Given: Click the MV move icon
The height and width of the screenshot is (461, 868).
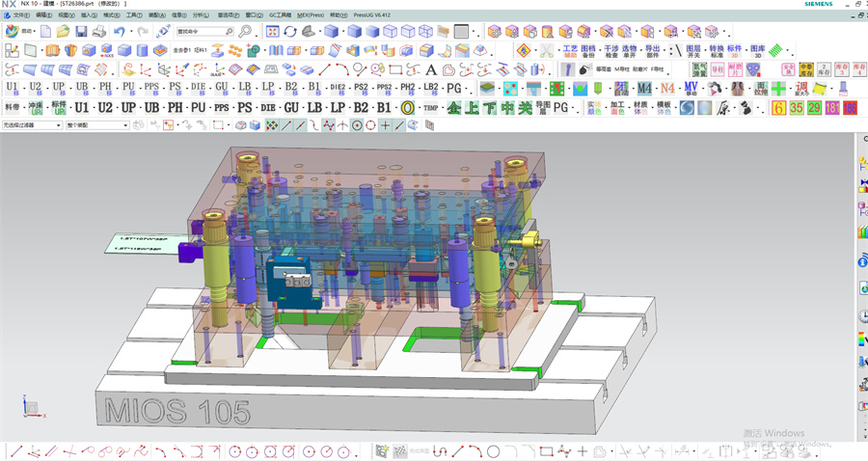Looking at the screenshot, I should 691,88.
